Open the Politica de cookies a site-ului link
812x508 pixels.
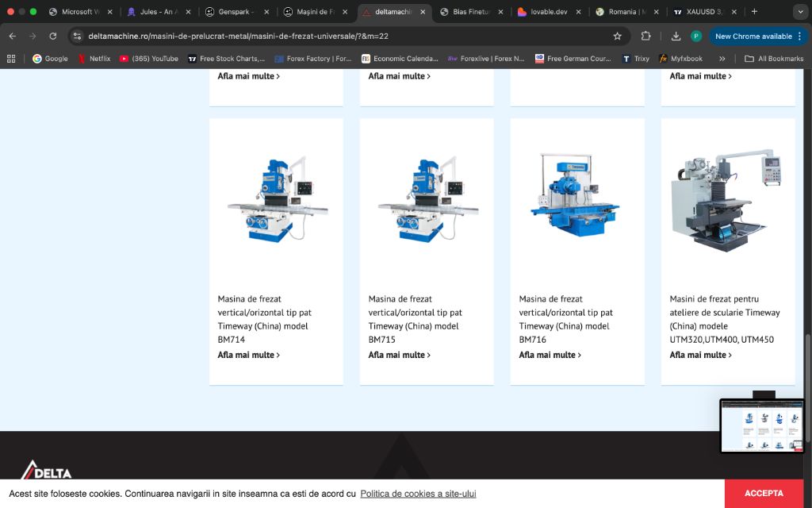click(418, 494)
